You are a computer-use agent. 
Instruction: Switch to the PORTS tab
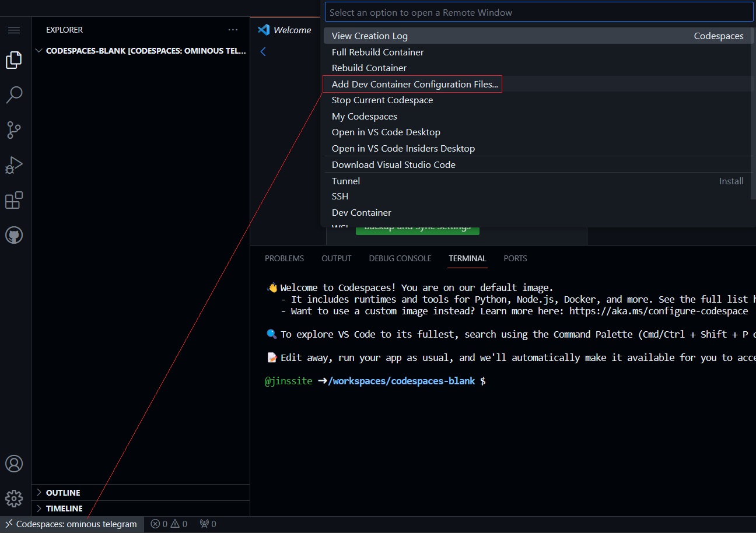coord(515,258)
